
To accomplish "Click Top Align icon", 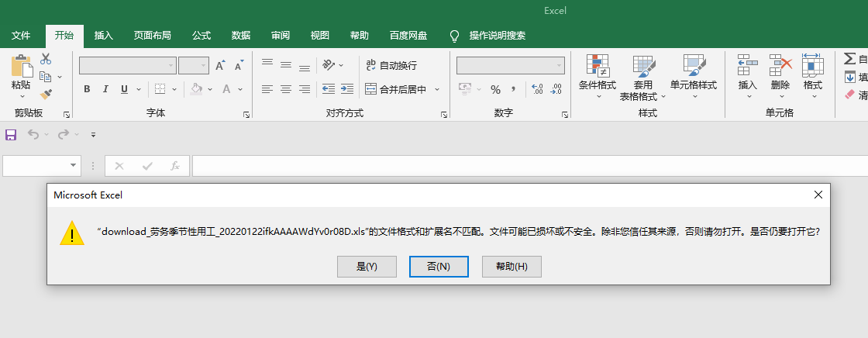I will point(267,63).
